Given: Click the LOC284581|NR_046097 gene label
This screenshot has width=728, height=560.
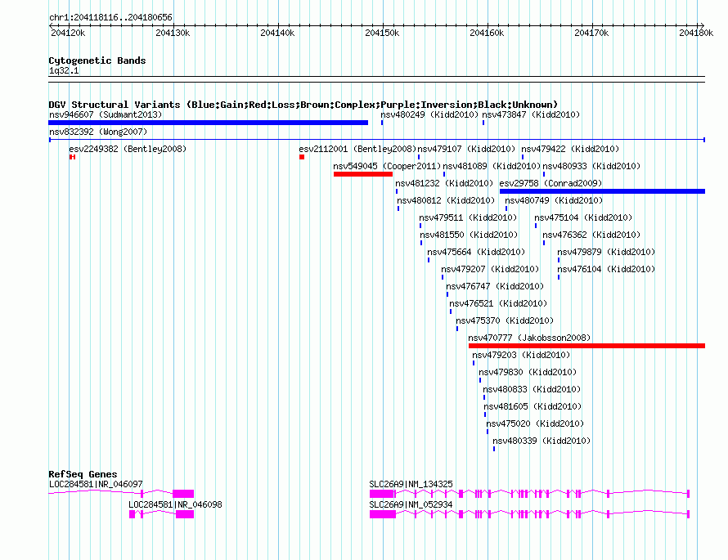Looking at the screenshot, I should [96, 484].
